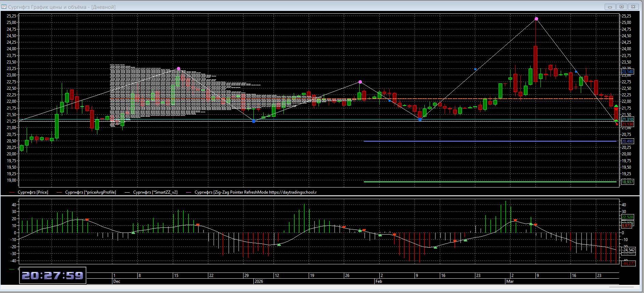
Task: Click the 23,140 price label on right axis
Action: [627, 71]
